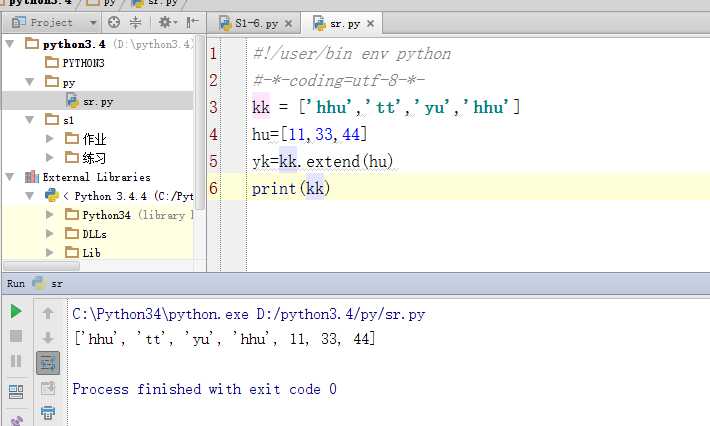Viewport: 710px width, 426px height.
Task: Close the sr.py tab
Action: click(370, 24)
